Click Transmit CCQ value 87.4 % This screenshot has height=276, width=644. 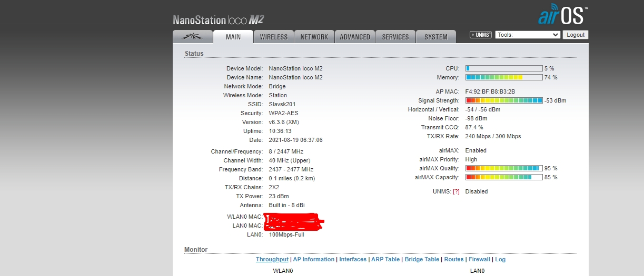point(474,127)
